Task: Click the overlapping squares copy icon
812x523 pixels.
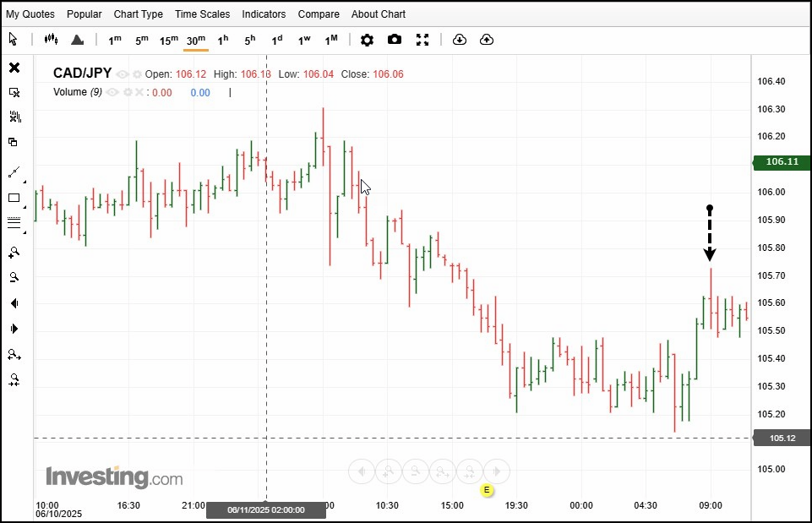Action: pyautogui.click(x=13, y=142)
